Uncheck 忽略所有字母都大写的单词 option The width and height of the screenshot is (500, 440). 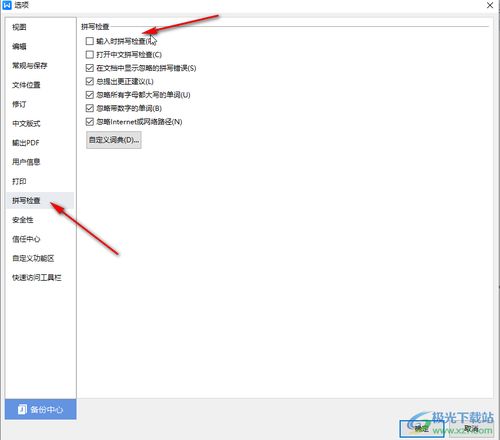(90, 95)
